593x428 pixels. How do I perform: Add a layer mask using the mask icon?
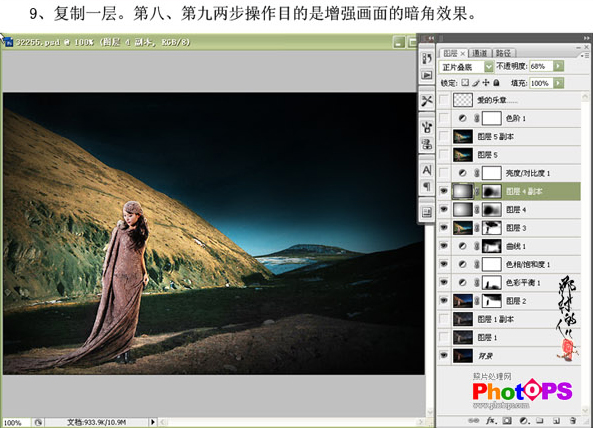tap(507, 420)
